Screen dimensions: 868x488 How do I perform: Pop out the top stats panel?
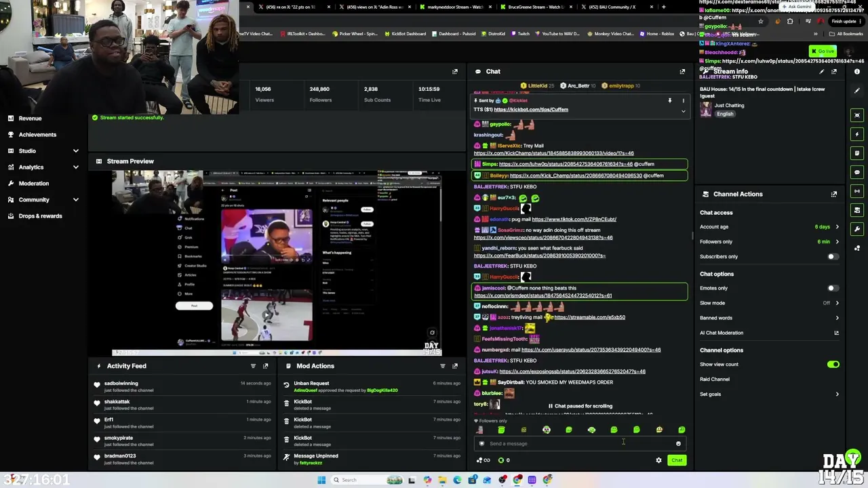pyautogui.click(x=454, y=71)
